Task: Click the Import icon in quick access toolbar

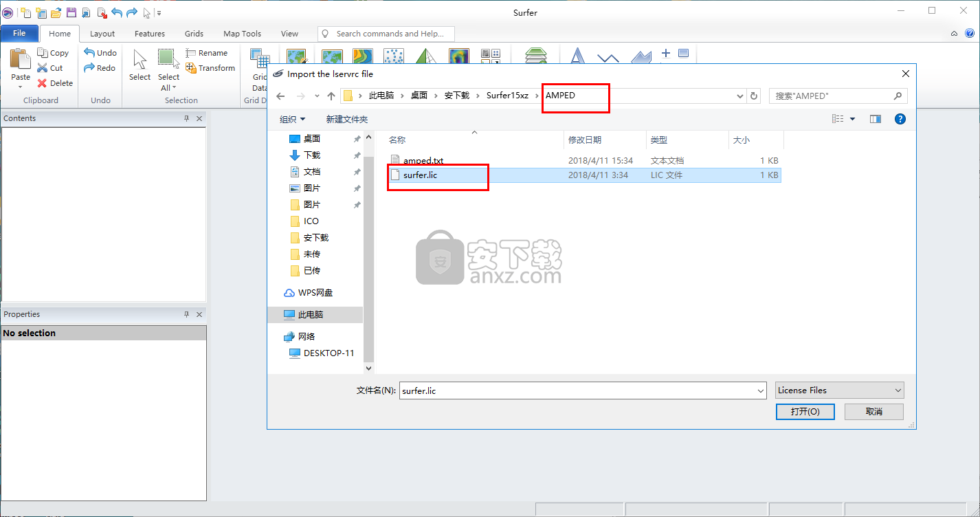Action: tap(87, 12)
